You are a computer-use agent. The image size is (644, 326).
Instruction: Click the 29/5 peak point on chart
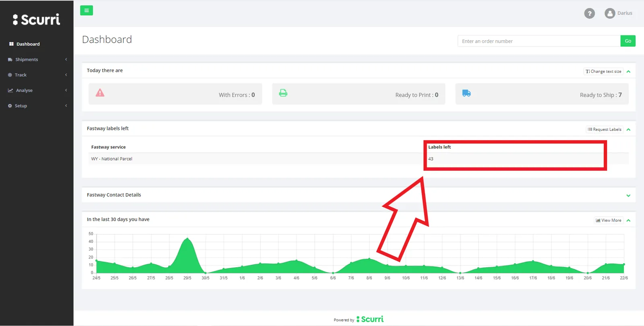[x=187, y=239]
